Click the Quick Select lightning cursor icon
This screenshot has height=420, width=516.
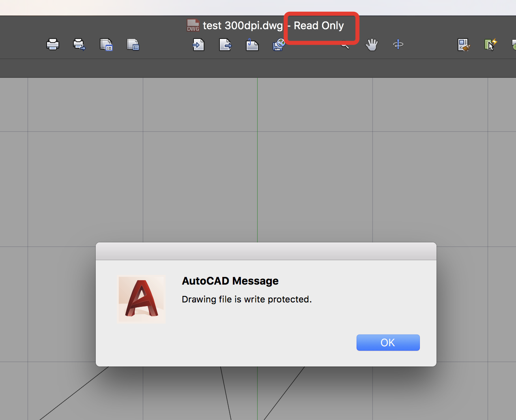491,45
